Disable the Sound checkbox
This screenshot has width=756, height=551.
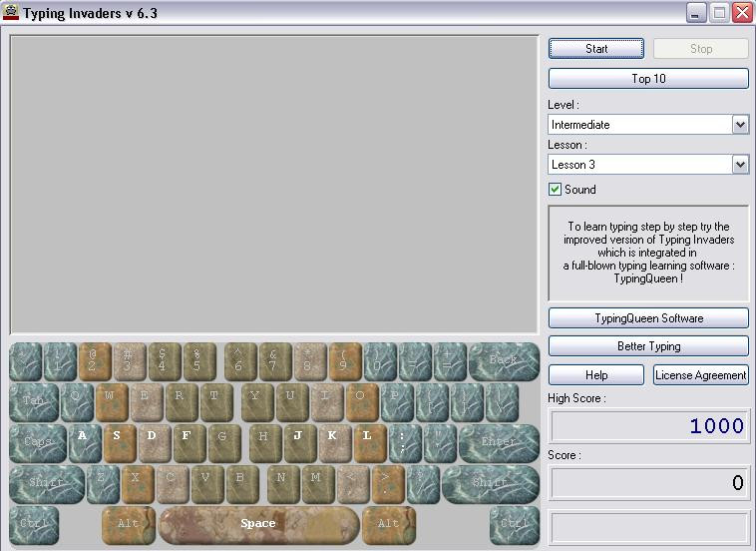[x=555, y=189]
